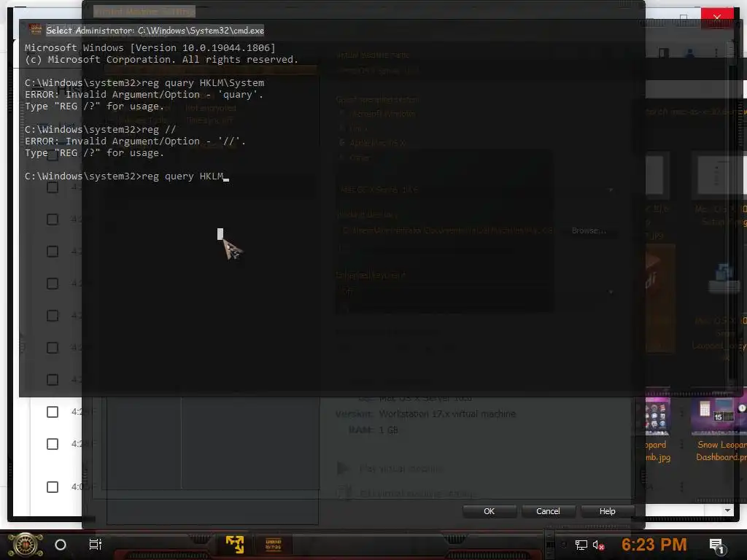
Task: Switch to the cmd taskbar button
Action: coord(274,544)
